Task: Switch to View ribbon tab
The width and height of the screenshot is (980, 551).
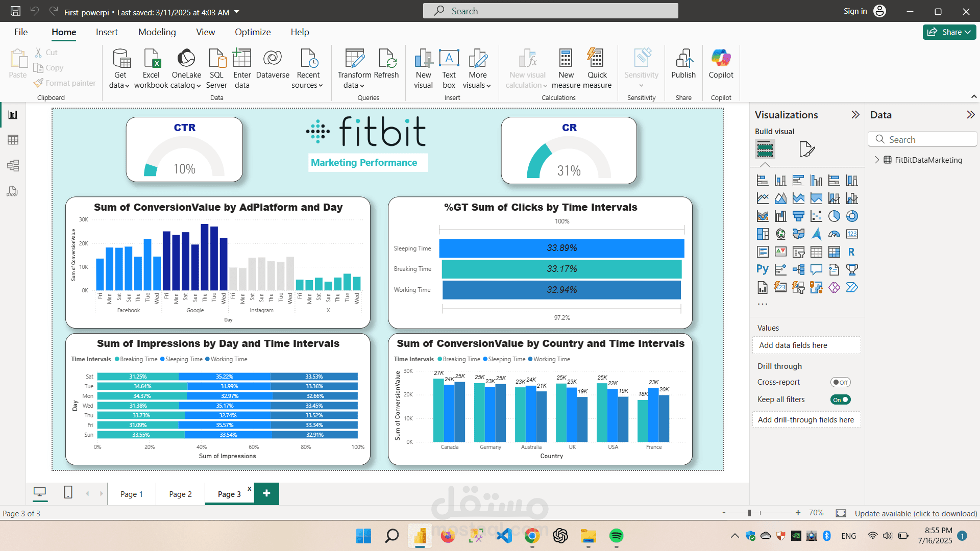Action: pyautogui.click(x=206, y=32)
